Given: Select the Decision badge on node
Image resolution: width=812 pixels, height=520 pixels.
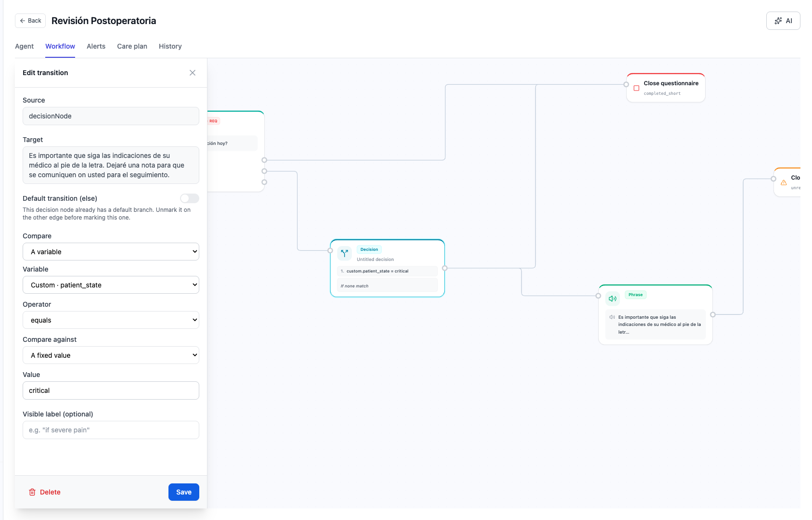Looking at the screenshot, I should (x=369, y=249).
